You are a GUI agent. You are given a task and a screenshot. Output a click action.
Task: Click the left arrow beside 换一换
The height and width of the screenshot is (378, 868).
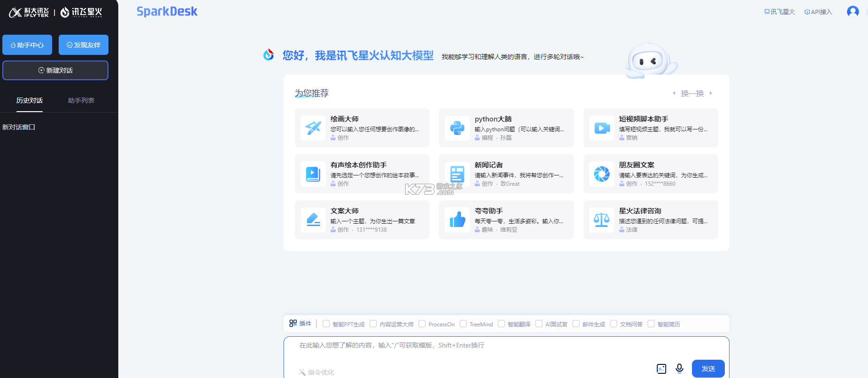(674, 93)
